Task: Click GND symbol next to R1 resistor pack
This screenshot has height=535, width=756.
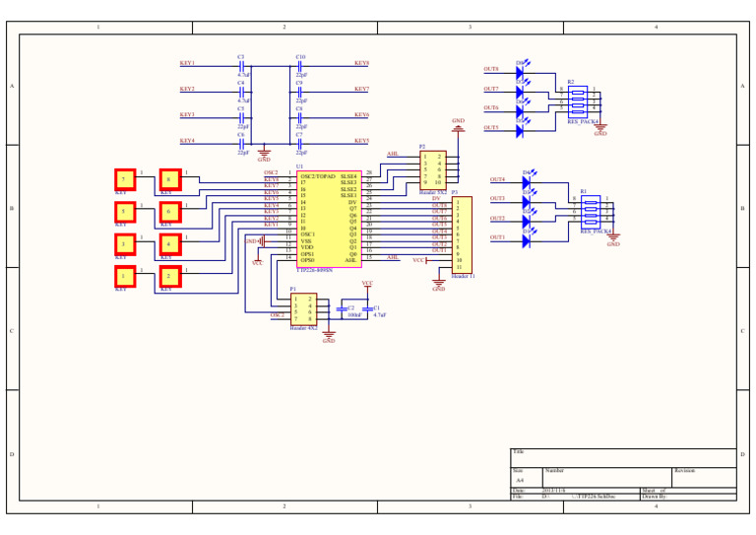Action: pos(613,238)
